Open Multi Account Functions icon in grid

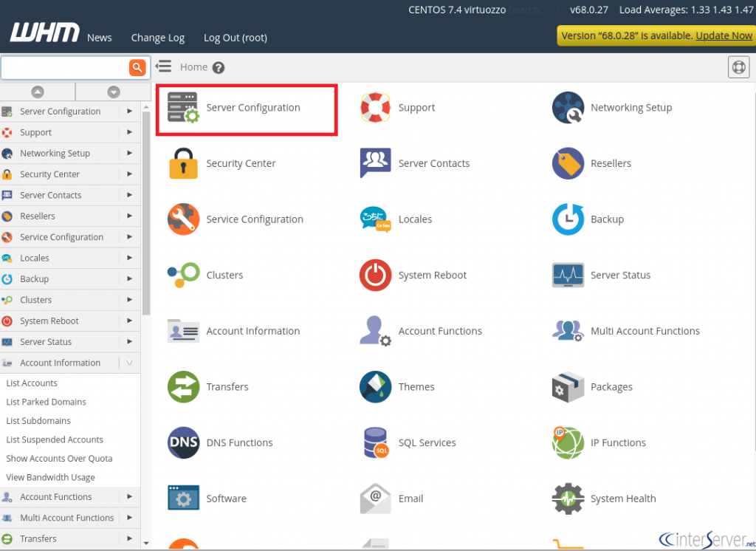[568, 331]
